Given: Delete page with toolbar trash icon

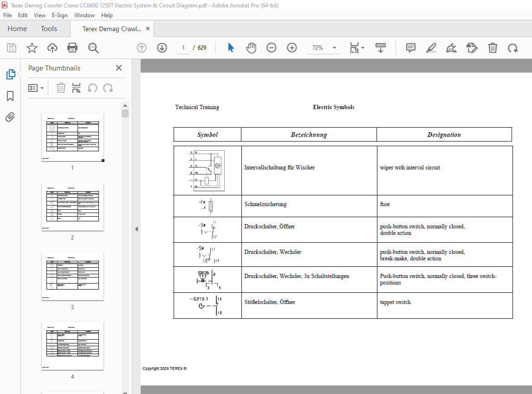Looking at the screenshot, I should point(493,48).
